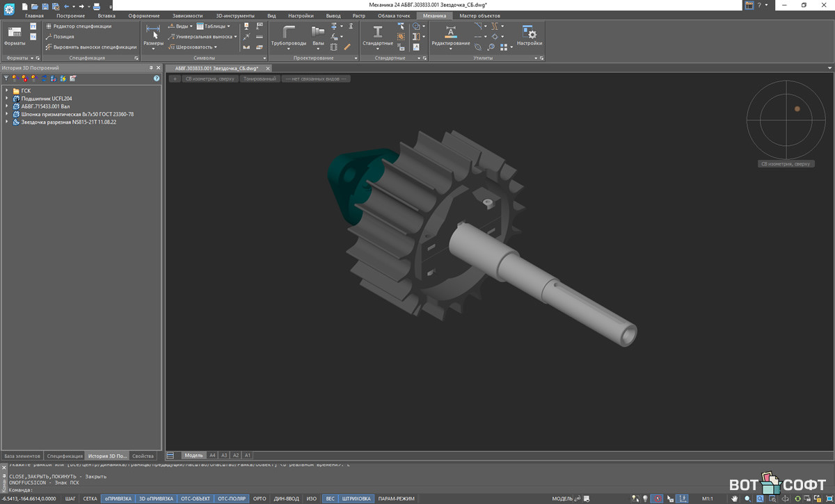Open the Редактирование utility tool
The image size is (835, 504).
(x=450, y=35)
